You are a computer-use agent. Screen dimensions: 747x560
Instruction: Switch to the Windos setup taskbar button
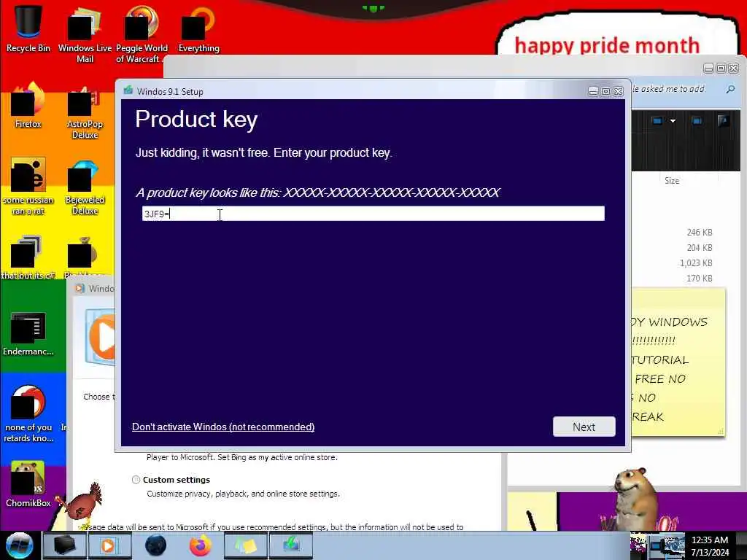[291, 545]
